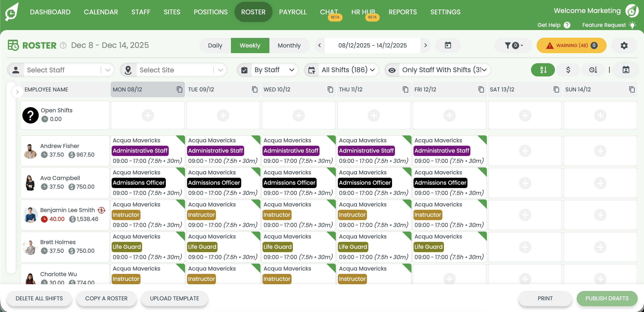Viewport: 644px width, 312px height.
Task: Open the staff calendar view icon
Action: point(626,70)
